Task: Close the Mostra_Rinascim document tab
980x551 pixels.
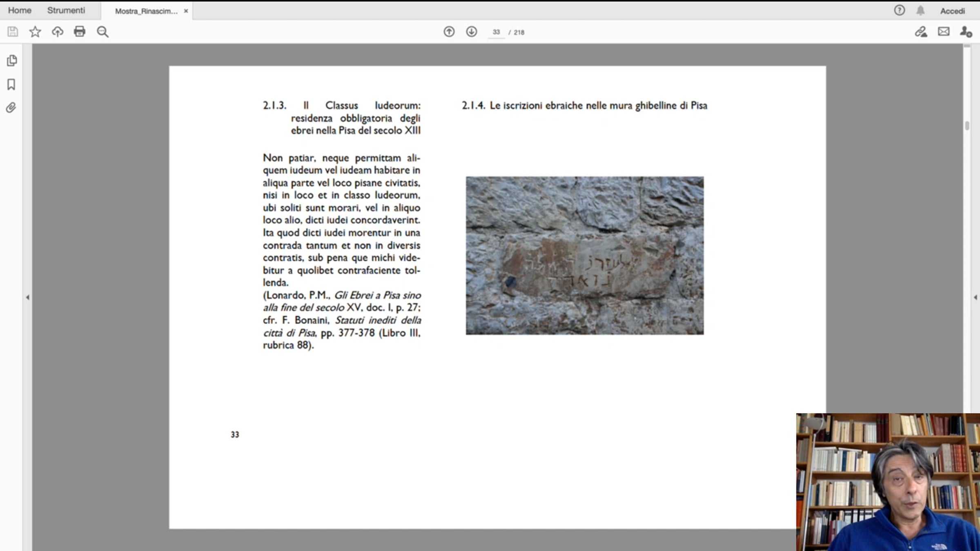Action: pyautogui.click(x=186, y=11)
